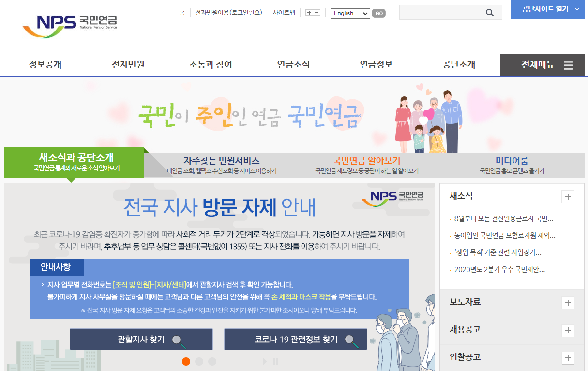This screenshot has height=371, width=588.
Task: Open news ''생업 목적'기준 관련 사업장가…'
Action: [498, 253]
